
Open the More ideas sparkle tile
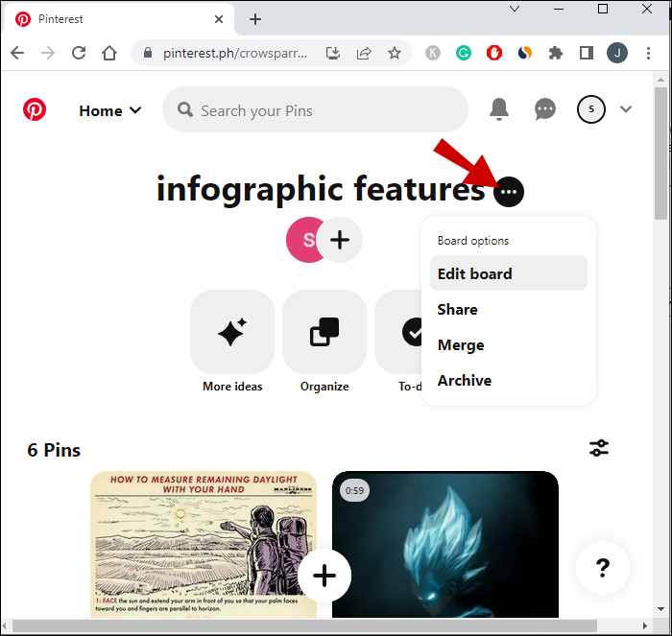[232, 332]
